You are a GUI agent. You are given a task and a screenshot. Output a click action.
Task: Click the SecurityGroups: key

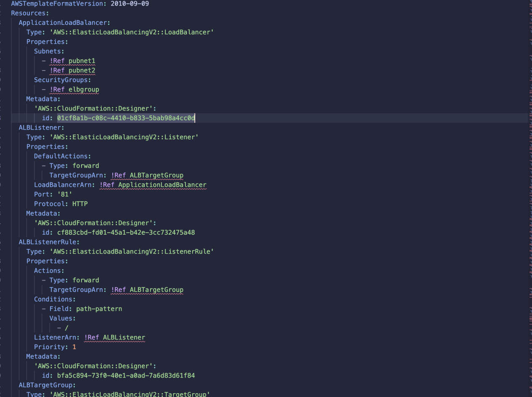coord(63,80)
